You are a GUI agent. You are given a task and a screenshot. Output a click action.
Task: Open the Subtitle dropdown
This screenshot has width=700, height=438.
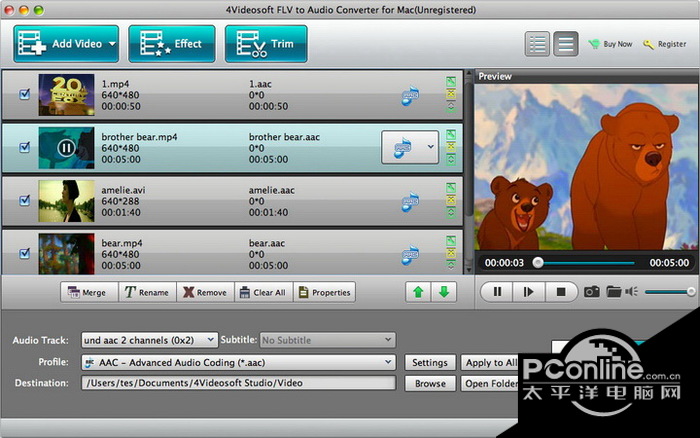pos(328,340)
